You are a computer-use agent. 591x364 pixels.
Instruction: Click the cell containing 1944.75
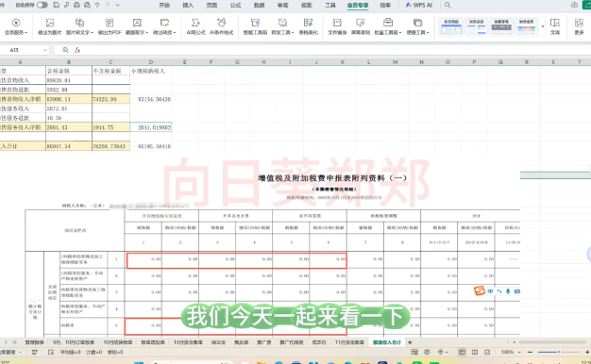(x=110, y=127)
